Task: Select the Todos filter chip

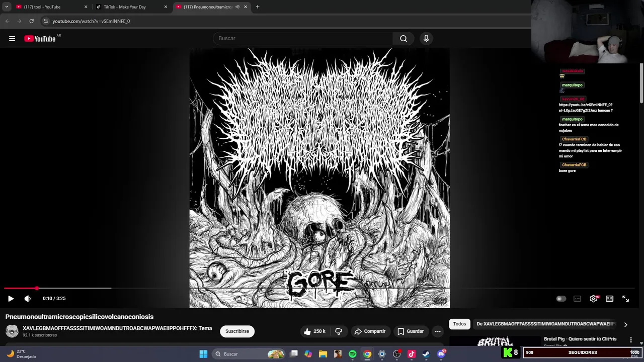Action: pos(459,324)
